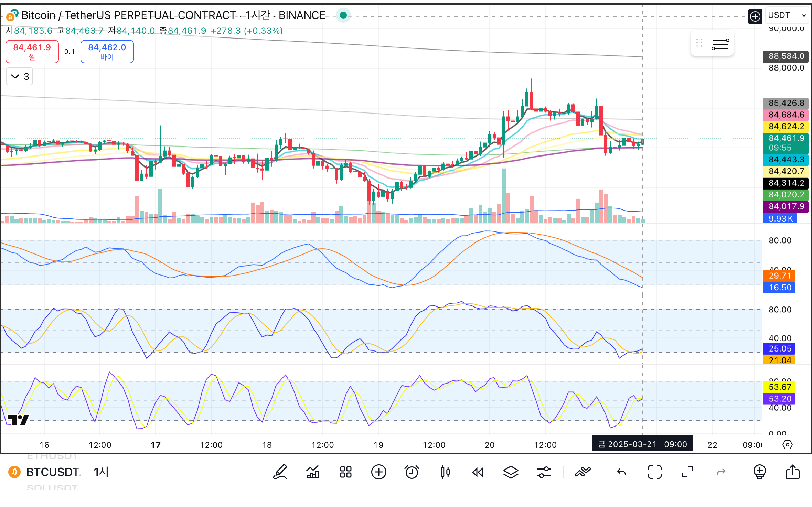Tap the alarm clock alert icon
This screenshot has width=812, height=507.
click(412, 472)
